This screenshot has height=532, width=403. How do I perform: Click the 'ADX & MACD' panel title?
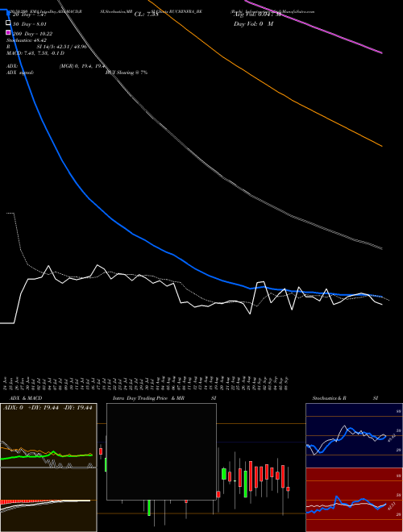pyautogui.click(x=26, y=398)
